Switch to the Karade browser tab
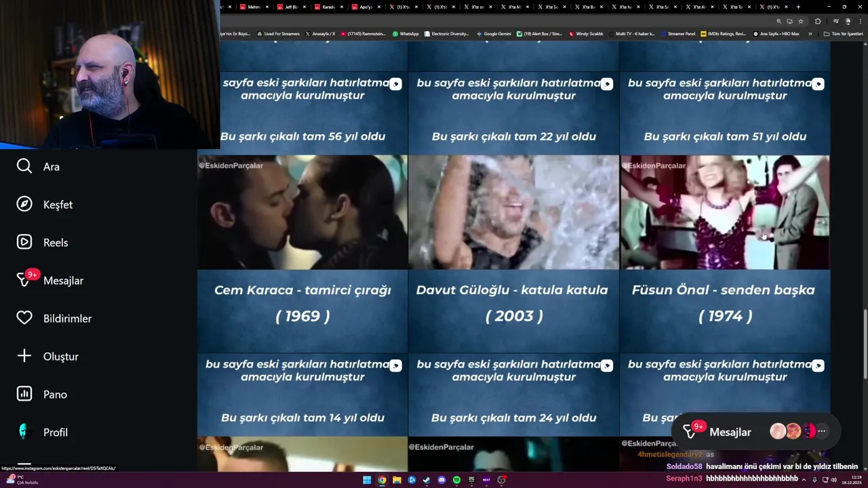 329,7
